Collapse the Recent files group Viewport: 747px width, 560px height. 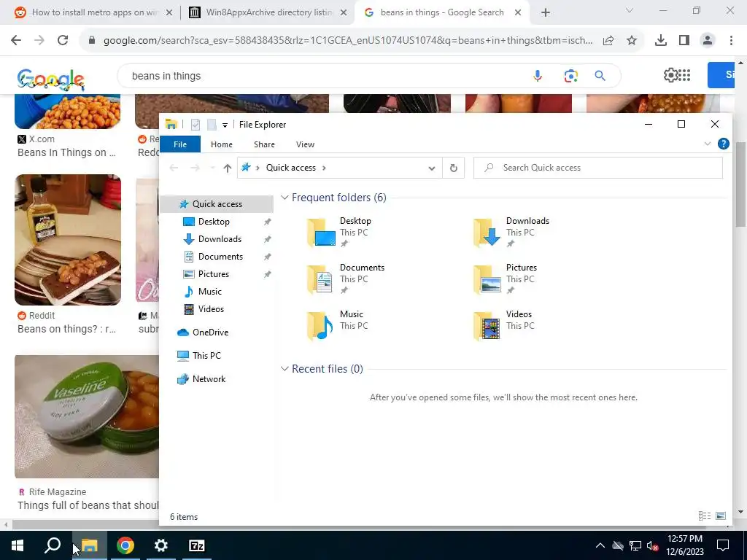point(285,369)
